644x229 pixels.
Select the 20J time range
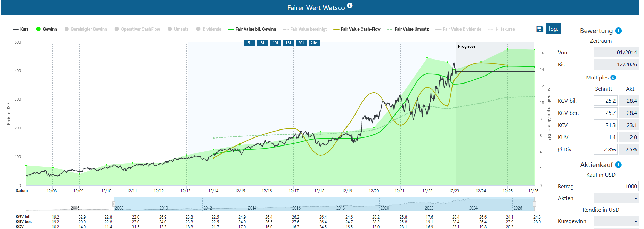[x=301, y=43]
